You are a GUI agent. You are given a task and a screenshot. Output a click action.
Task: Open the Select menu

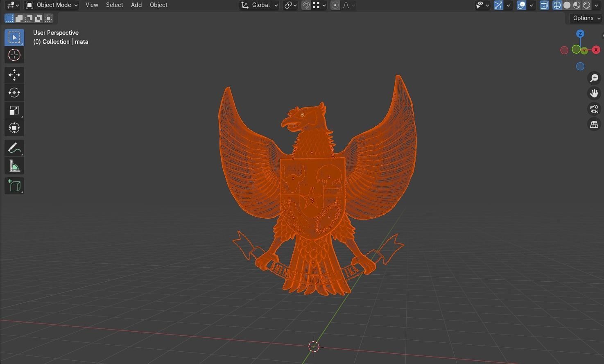tap(114, 5)
